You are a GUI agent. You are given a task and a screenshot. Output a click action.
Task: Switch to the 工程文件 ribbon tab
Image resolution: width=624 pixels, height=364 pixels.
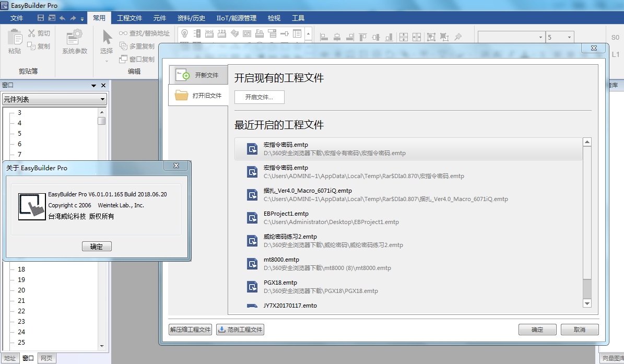129,18
